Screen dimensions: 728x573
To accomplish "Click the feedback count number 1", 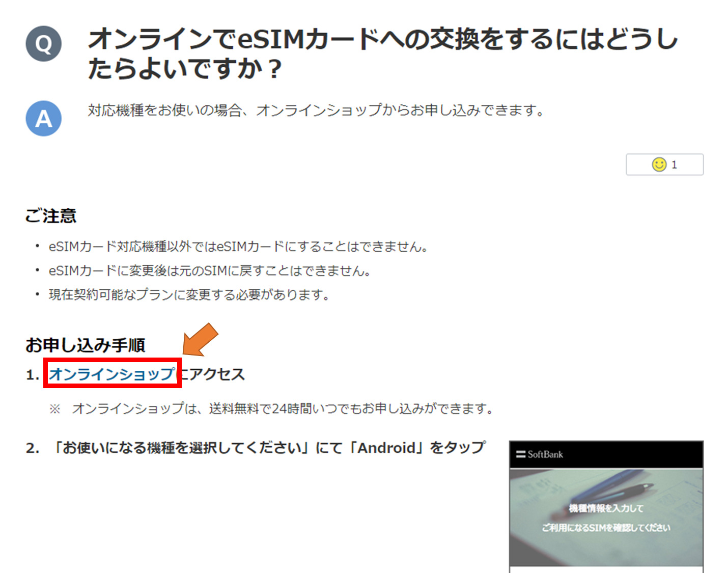I will point(674,165).
